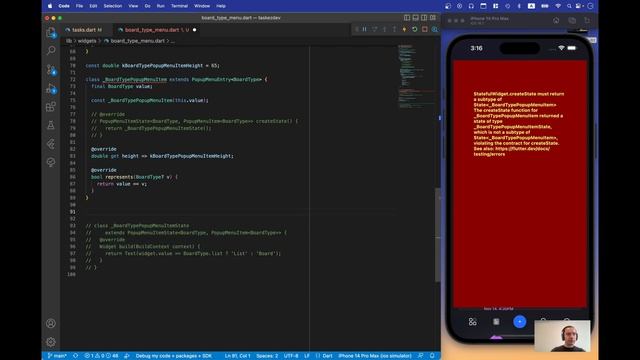Restart the debug session (green arrow)
Image resolution: width=640 pixels, height=360 pixels.
coord(415,29)
